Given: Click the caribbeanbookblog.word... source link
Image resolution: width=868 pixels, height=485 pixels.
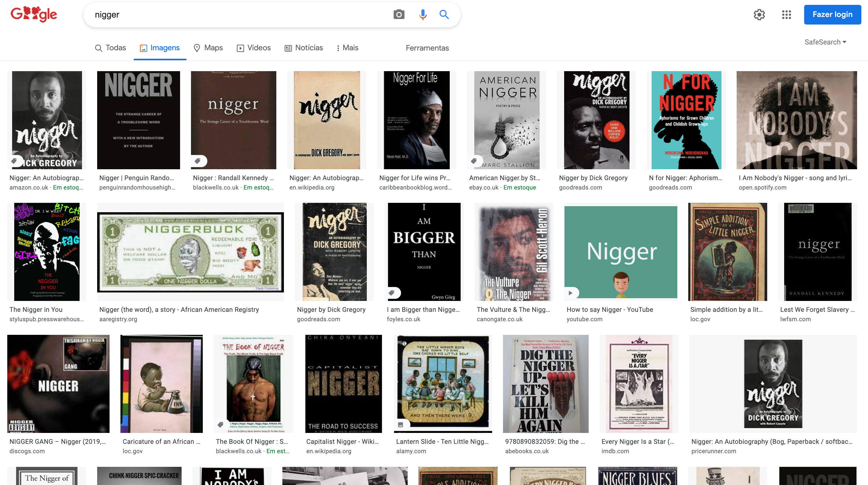Looking at the screenshot, I should [x=415, y=187].
